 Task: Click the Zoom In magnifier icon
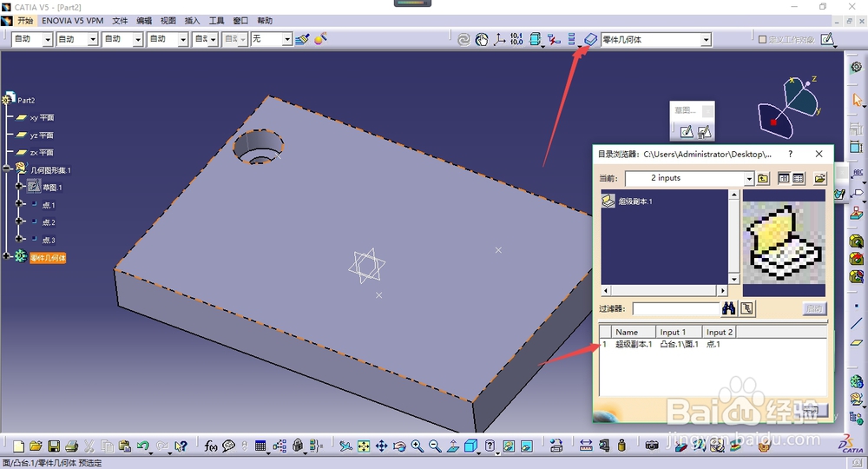click(x=418, y=446)
